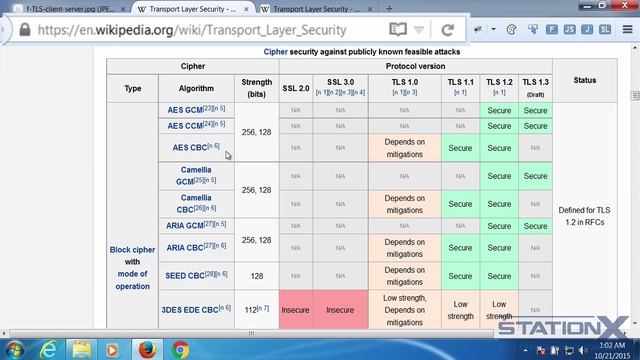
Task: Click the horizontal scrollbar thumb
Action: click(x=251, y=333)
